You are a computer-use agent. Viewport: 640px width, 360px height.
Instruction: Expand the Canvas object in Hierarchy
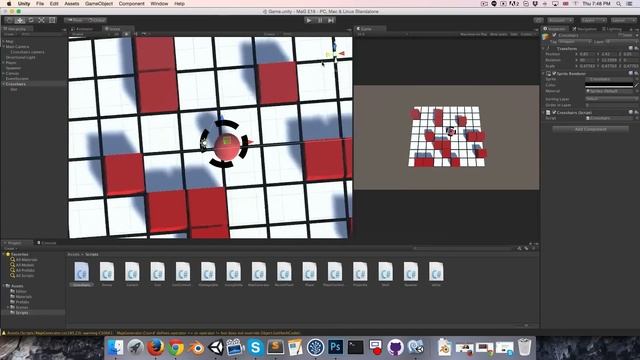[x=3, y=73]
